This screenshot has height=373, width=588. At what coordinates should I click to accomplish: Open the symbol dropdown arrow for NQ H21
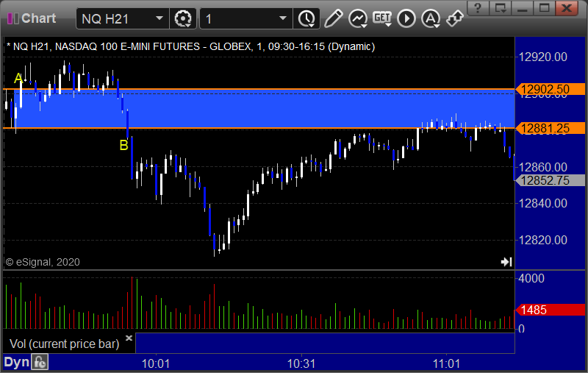pyautogui.click(x=159, y=18)
